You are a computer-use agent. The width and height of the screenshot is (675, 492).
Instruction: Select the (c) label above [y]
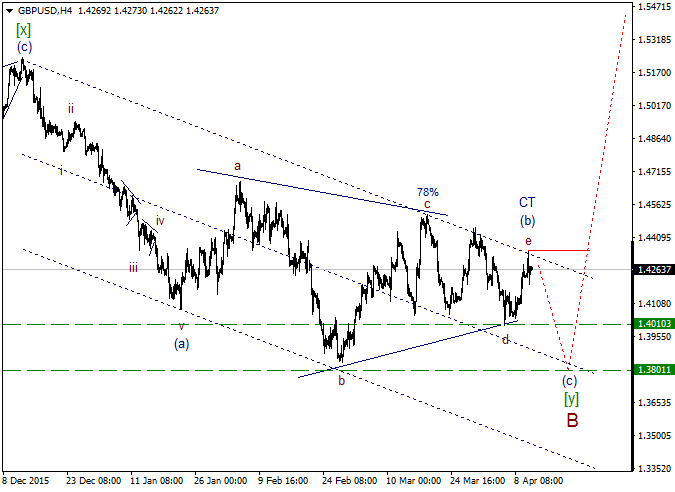pos(569,381)
